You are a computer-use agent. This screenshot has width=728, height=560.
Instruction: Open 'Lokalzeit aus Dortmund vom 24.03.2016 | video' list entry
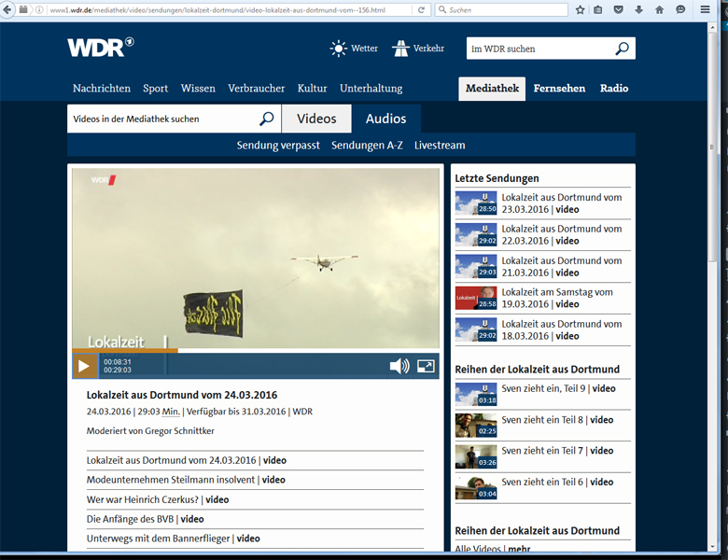coord(186,460)
